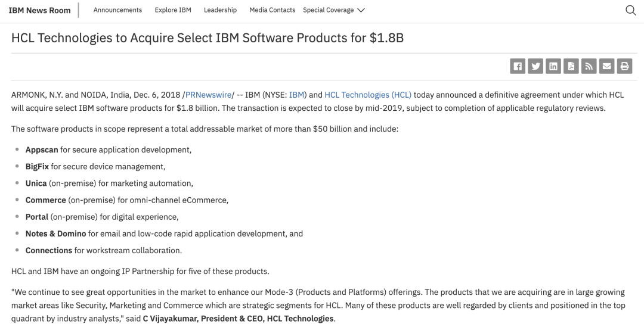644x330 pixels.
Task: Expand the Special Coverage dropdown
Action: (334, 10)
